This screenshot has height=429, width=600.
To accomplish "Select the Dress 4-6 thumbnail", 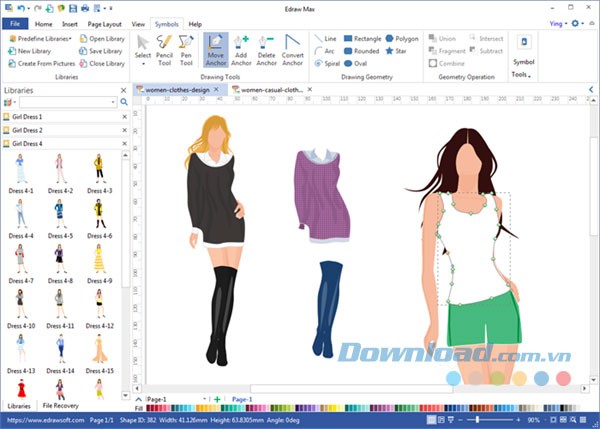I will 98,212.
